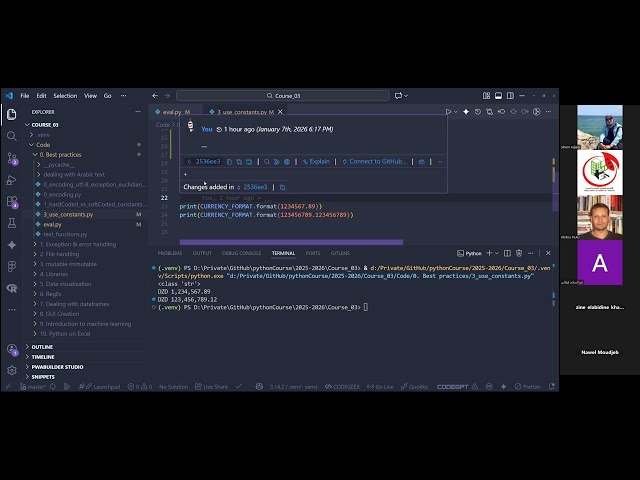
Task: Expand the 2. File handling folder
Action: click(x=59, y=254)
